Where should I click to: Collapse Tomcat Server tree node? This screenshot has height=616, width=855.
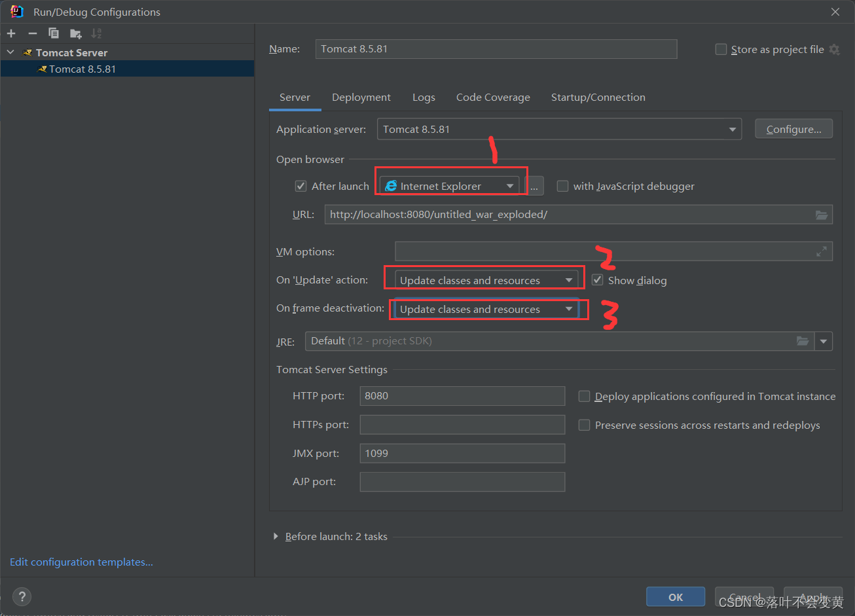tap(10, 52)
